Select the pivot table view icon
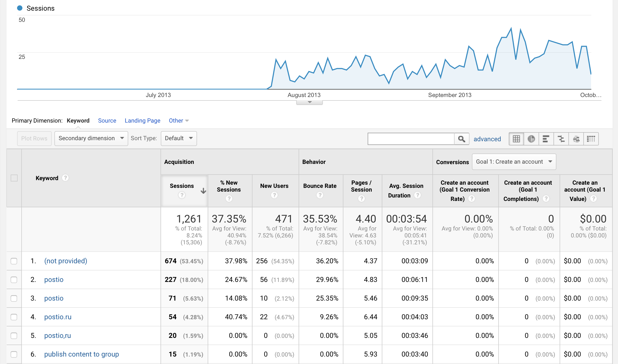This screenshot has height=364, width=618. 591,139
